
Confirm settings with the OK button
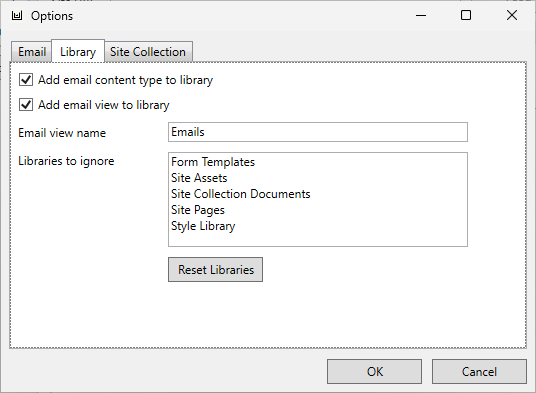pos(374,371)
